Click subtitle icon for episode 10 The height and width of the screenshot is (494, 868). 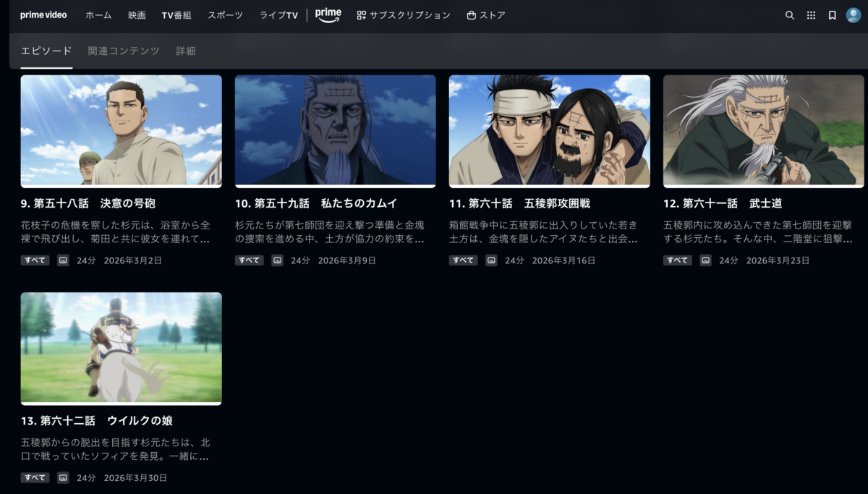277,260
